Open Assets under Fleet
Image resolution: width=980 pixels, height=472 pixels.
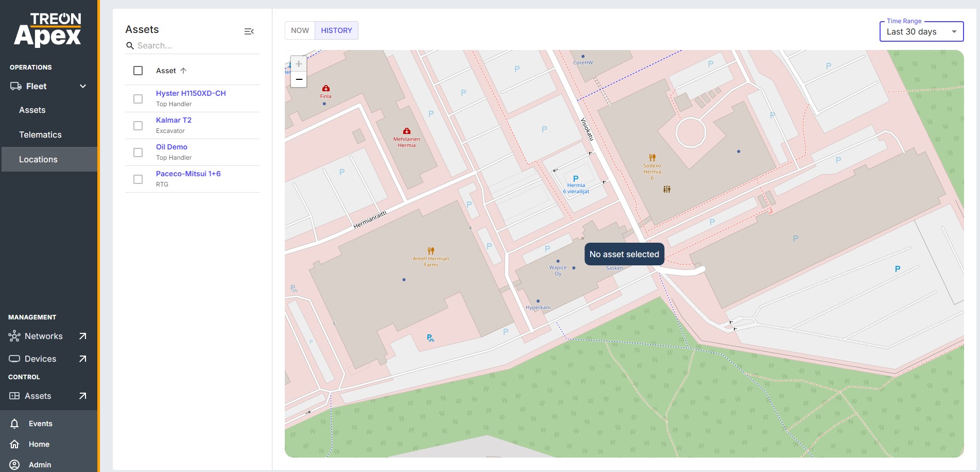[x=32, y=110]
